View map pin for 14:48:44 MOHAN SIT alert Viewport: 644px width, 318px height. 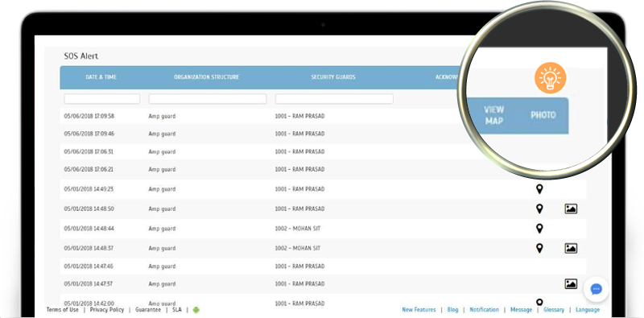pos(539,229)
